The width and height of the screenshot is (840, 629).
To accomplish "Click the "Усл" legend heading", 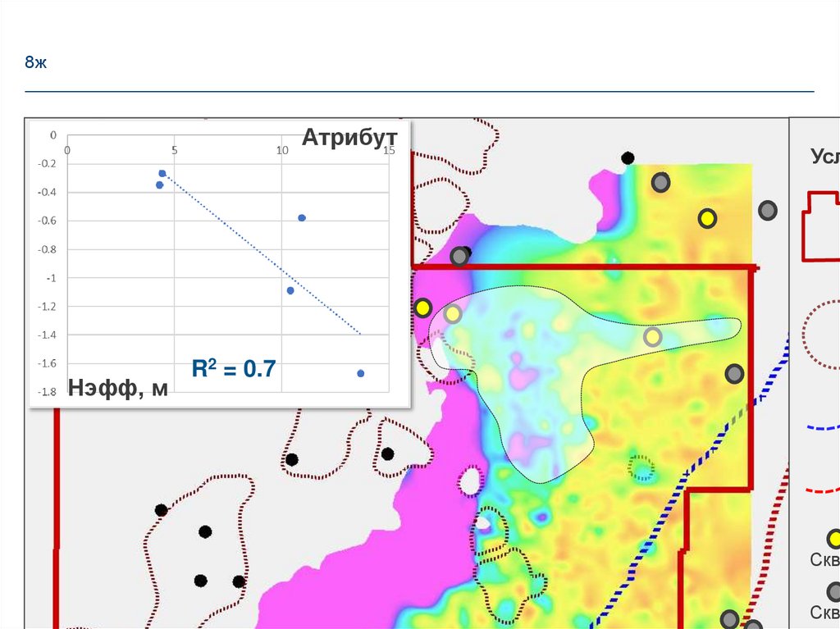I will [825, 156].
